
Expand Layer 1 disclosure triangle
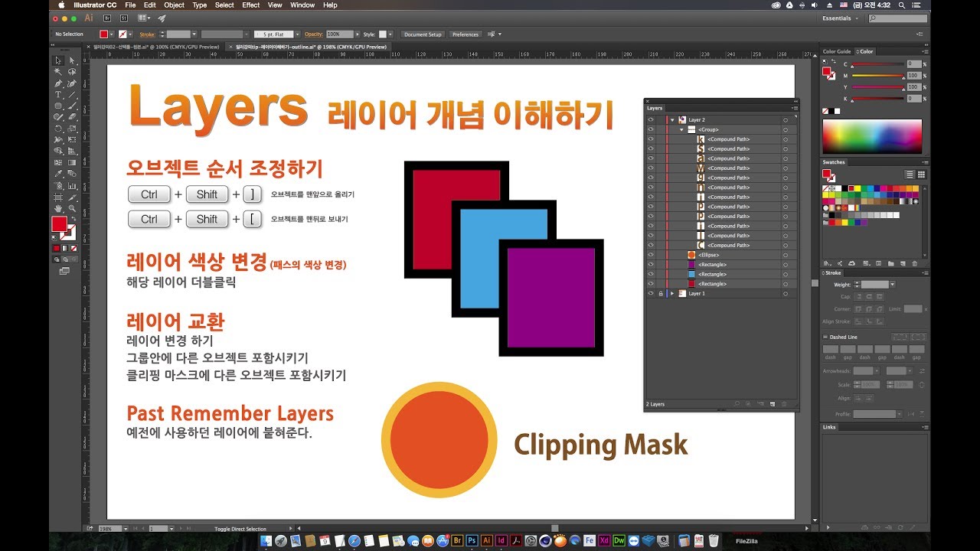point(672,293)
